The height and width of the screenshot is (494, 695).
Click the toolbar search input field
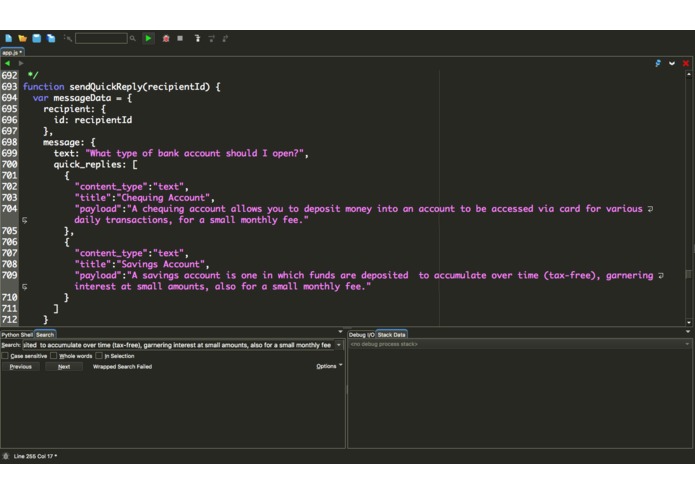click(101, 39)
